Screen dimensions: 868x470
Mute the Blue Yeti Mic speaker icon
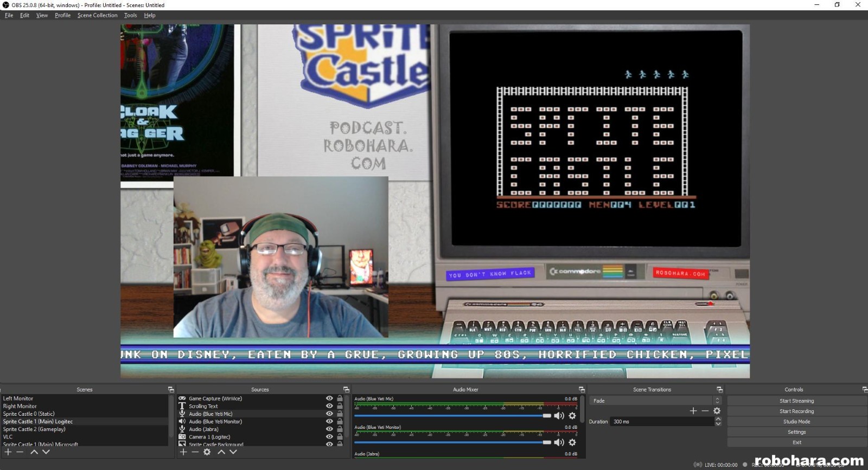pos(559,416)
